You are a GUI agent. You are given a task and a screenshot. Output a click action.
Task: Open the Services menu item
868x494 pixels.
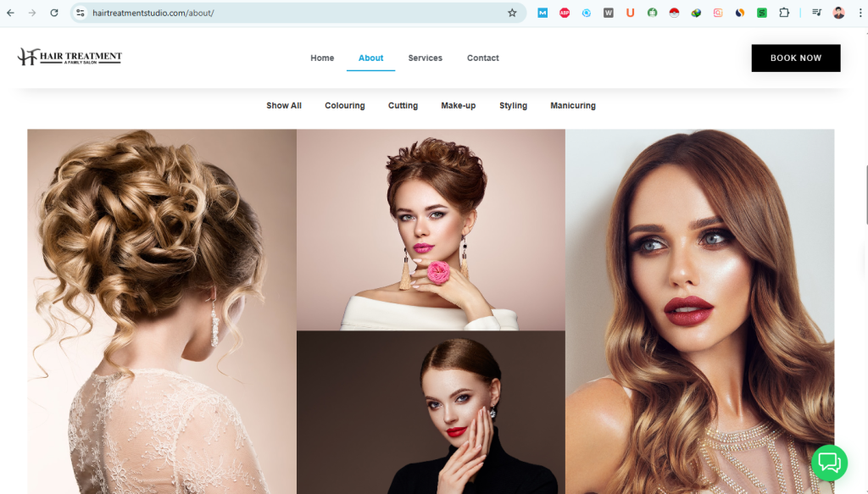click(x=425, y=58)
